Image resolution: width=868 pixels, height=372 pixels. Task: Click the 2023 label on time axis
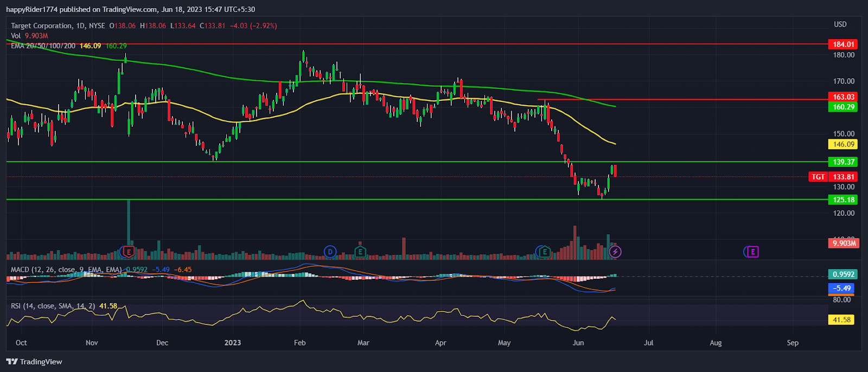[x=233, y=343]
